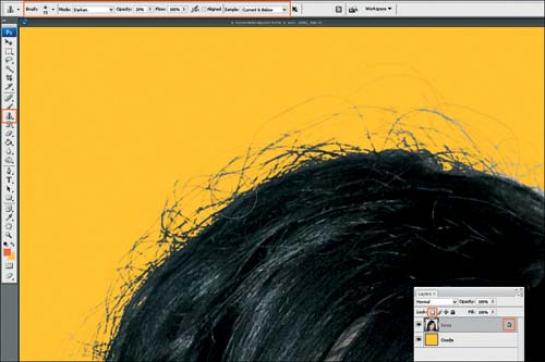Viewport: 545px width, 362px height.
Task: Open the layer blend mode dropdown
Action: click(436, 302)
